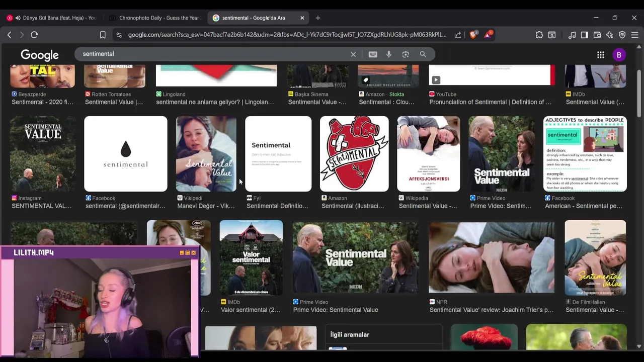
Task: Open the Brave Wallet icon
Action: (597, 35)
